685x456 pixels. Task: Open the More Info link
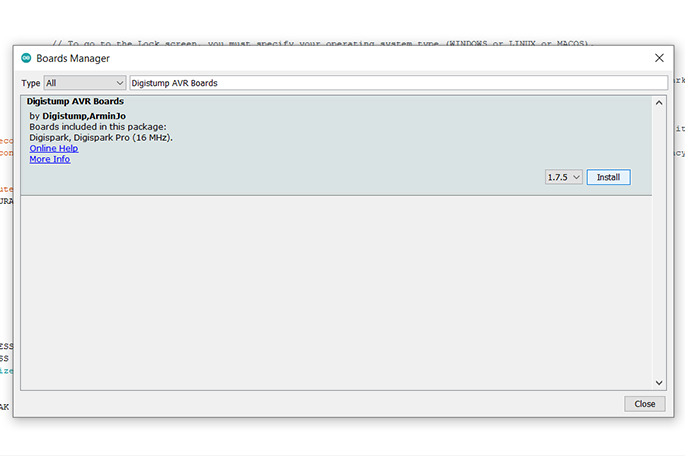click(50, 159)
